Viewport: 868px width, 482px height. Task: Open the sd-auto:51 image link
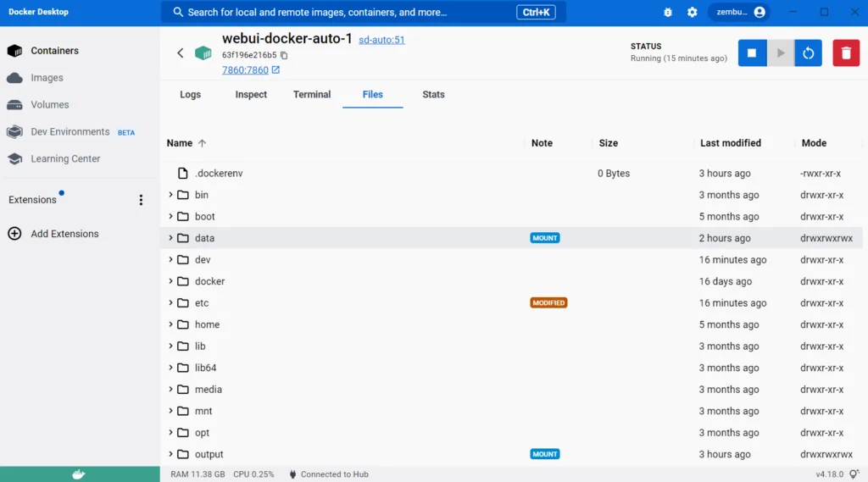click(381, 40)
